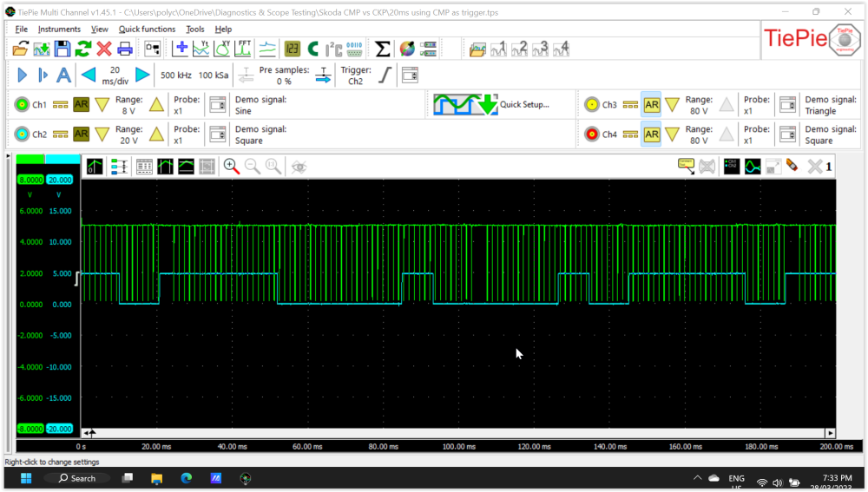Image resolution: width=868 pixels, height=492 pixels.
Task: Open the serial data decoder icon
Action: coord(354,49)
